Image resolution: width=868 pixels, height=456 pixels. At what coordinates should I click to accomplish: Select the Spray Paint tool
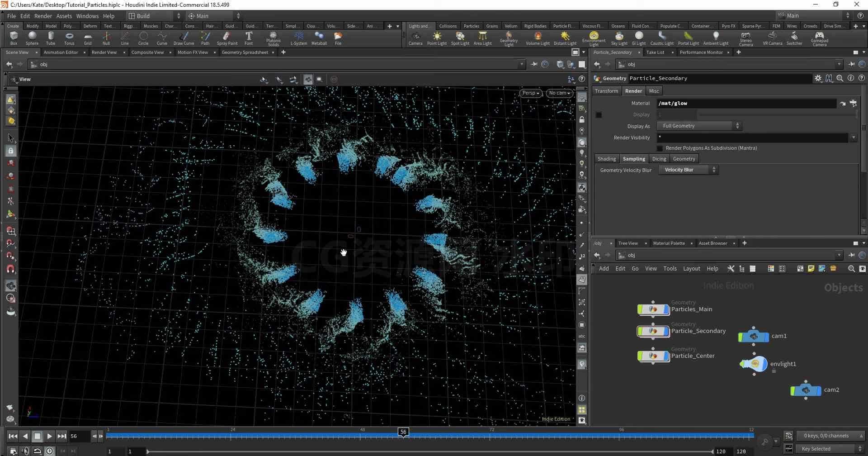pos(227,38)
